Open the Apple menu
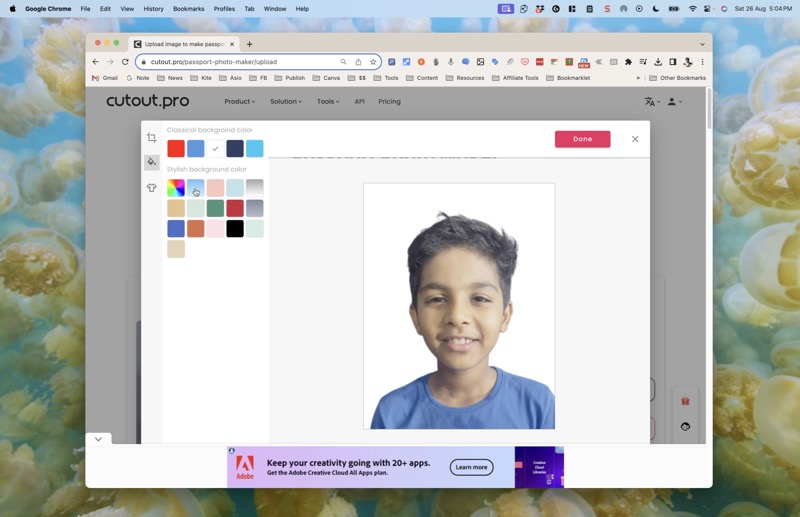Viewport: 800px width, 517px height. (13, 9)
